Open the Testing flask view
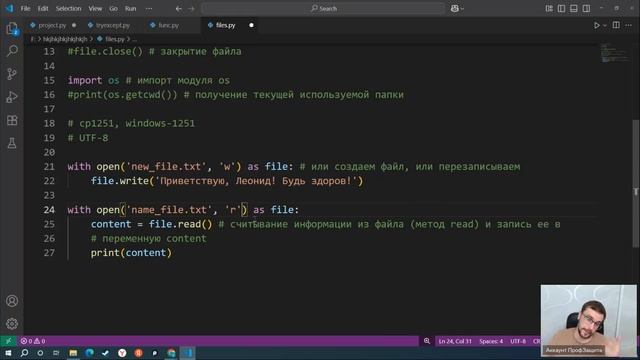Image resolution: width=640 pixels, height=360 pixels. 12,143
